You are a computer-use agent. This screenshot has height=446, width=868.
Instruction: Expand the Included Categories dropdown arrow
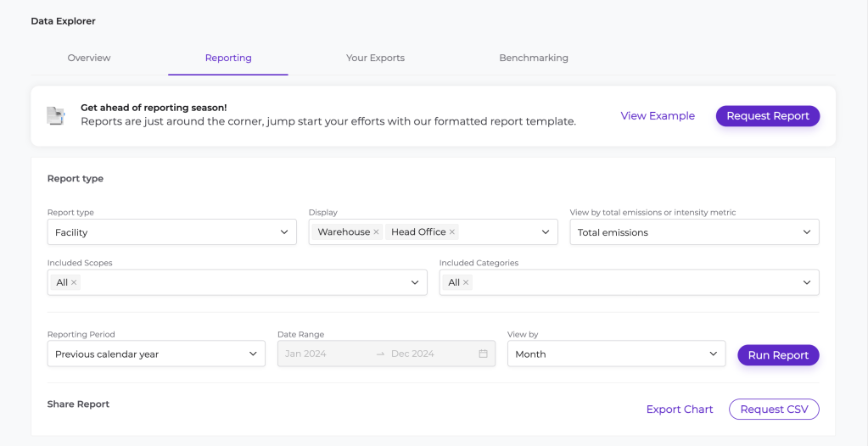pyautogui.click(x=807, y=283)
